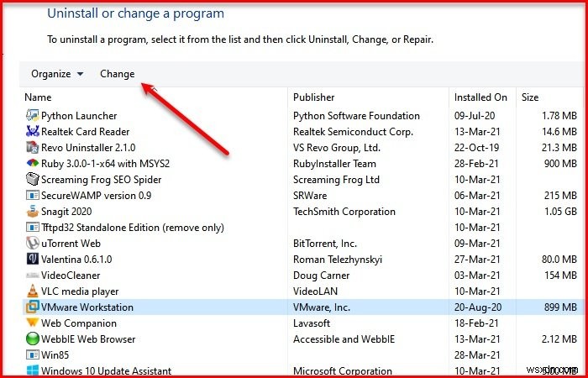The height and width of the screenshot is (378, 588).
Task: Click the Win85 program icon
Action: [33, 354]
